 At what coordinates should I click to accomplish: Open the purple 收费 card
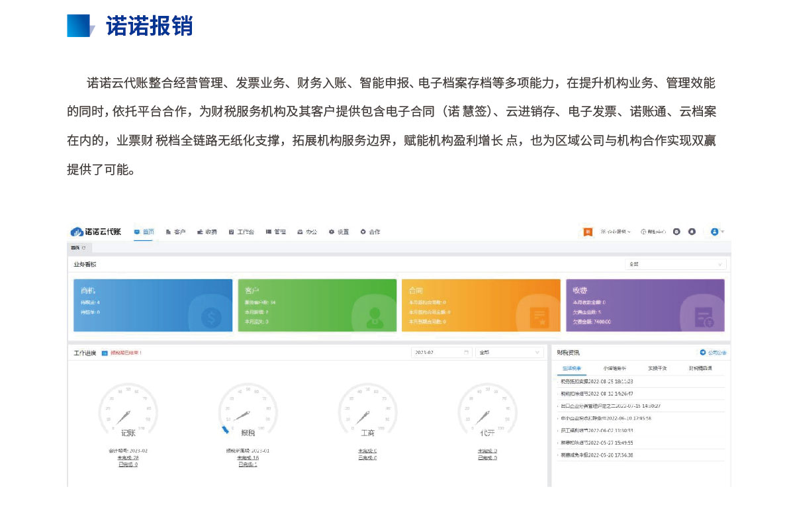(x=645, y=305)
